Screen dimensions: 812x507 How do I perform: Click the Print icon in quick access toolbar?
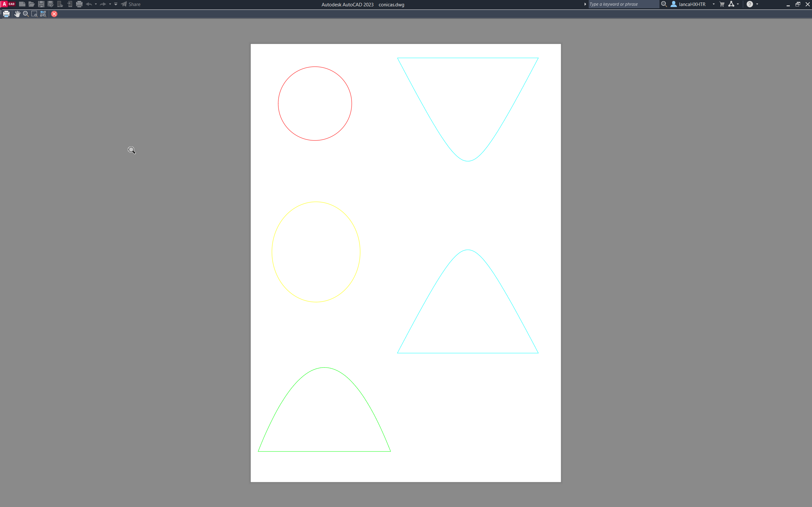(79, 4)
